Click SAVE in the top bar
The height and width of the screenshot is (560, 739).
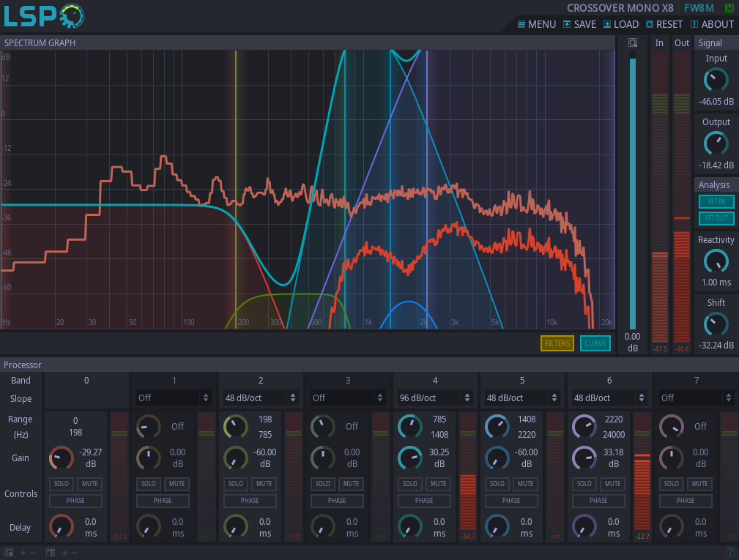[579, 24]
